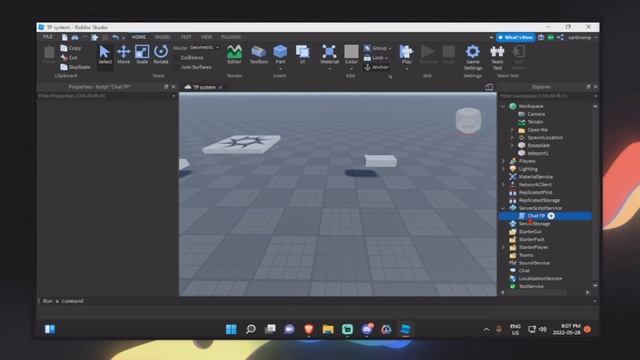Choose the Scale tool

tap(142, 54)
